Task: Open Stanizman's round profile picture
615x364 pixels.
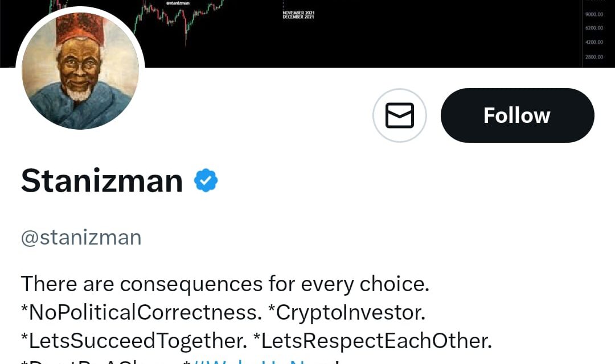Action: (80, 71)
